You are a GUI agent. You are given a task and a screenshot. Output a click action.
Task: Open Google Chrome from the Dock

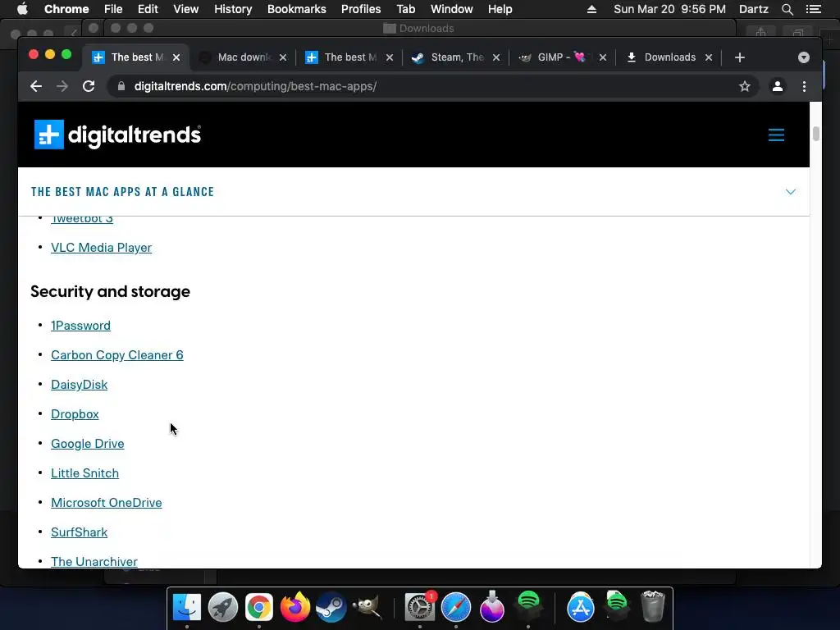tap(258, 607)
